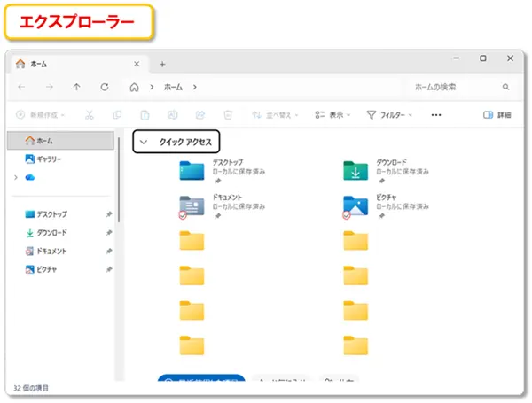This screenshot has width=532, height=403.
Task: Close the ホーム tab
Action: tap(137, 64)
